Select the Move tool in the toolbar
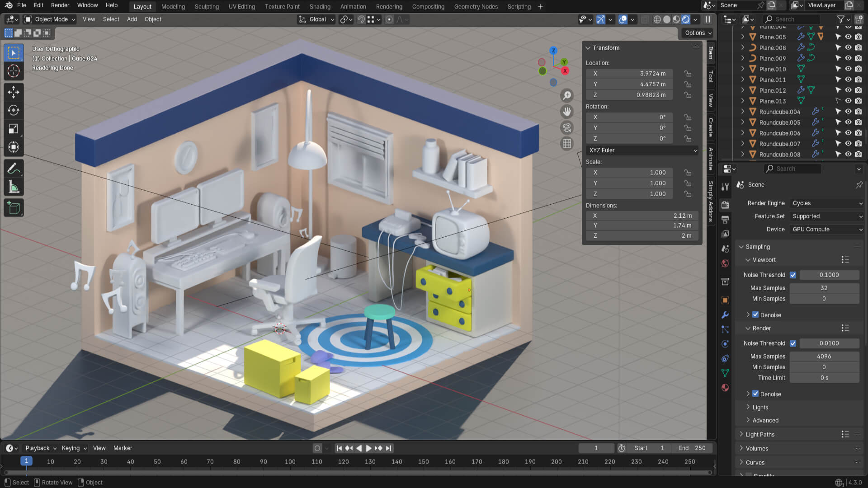 (14, 92)
